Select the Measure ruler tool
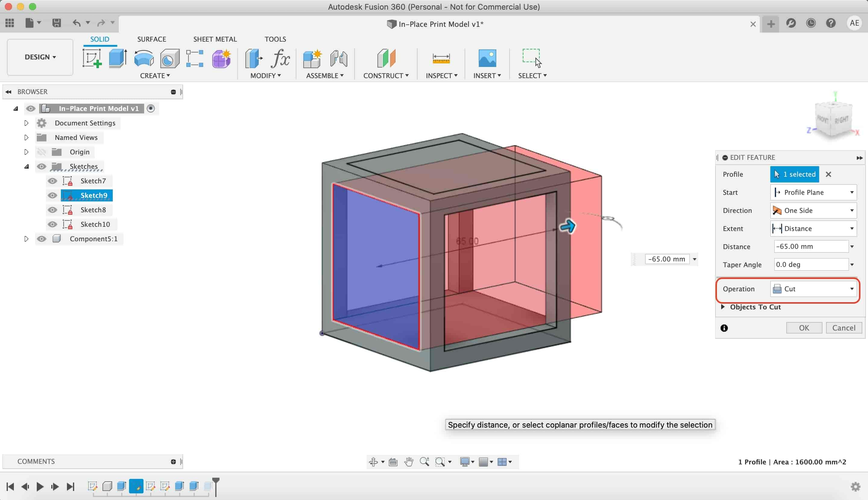Screen dimensions: 868x500 pyautogui.click(x=441, y=59)
